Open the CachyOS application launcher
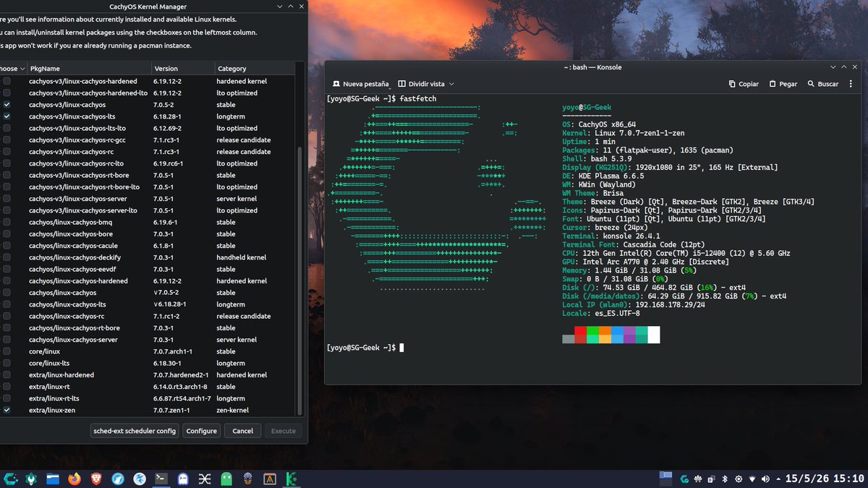Screen dimensions: 868x488 click(x=10, y=479)
